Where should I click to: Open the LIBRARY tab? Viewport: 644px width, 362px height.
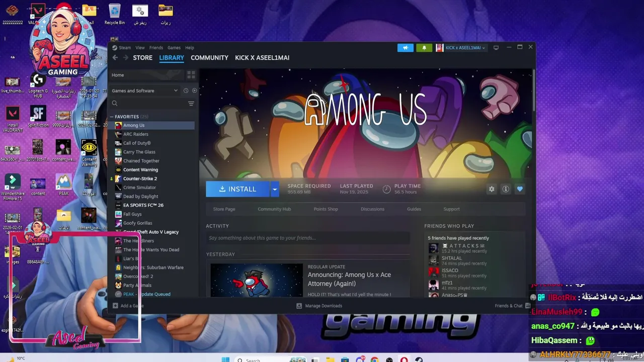pos(172,58)
